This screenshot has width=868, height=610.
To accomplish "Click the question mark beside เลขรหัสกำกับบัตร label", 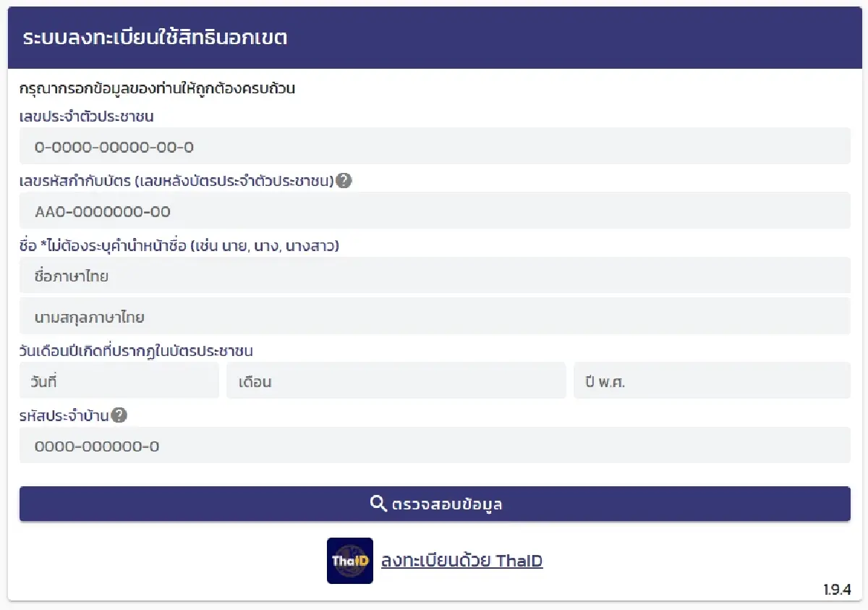I will point(345,181).
